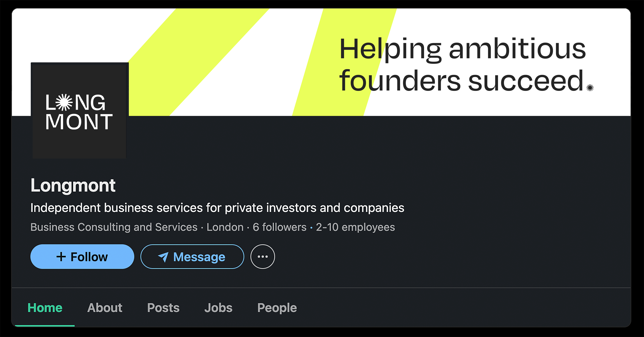Select the Home tab

tap(45, 308)
